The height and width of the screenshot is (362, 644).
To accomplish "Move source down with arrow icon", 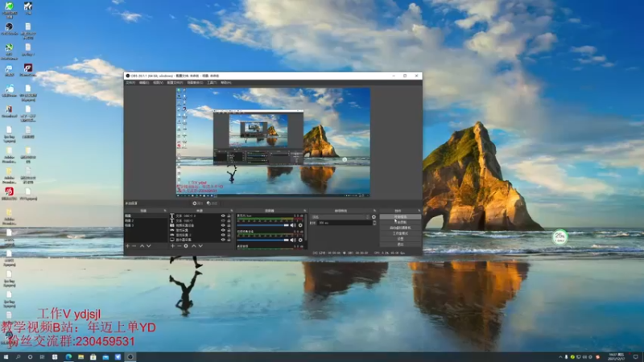I will [x=200, y=246].
